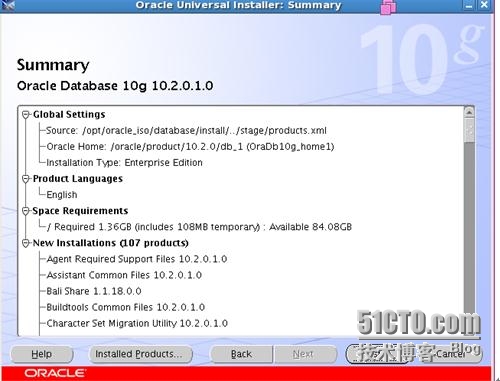Select the Required 1.36GB space row
This screenshot has height=381, width=500.
pos(199,227)
